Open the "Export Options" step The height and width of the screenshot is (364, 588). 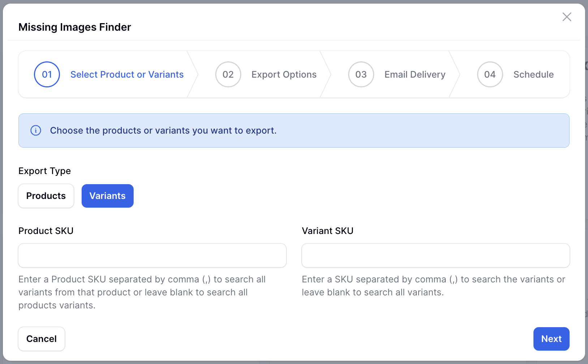tap(284, 74)
